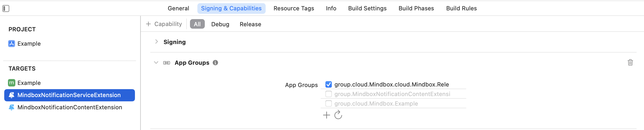644x130 pixels.
Task: Click the group.MindboxNotificationContentExtensi group name
Action: [392, 94]
